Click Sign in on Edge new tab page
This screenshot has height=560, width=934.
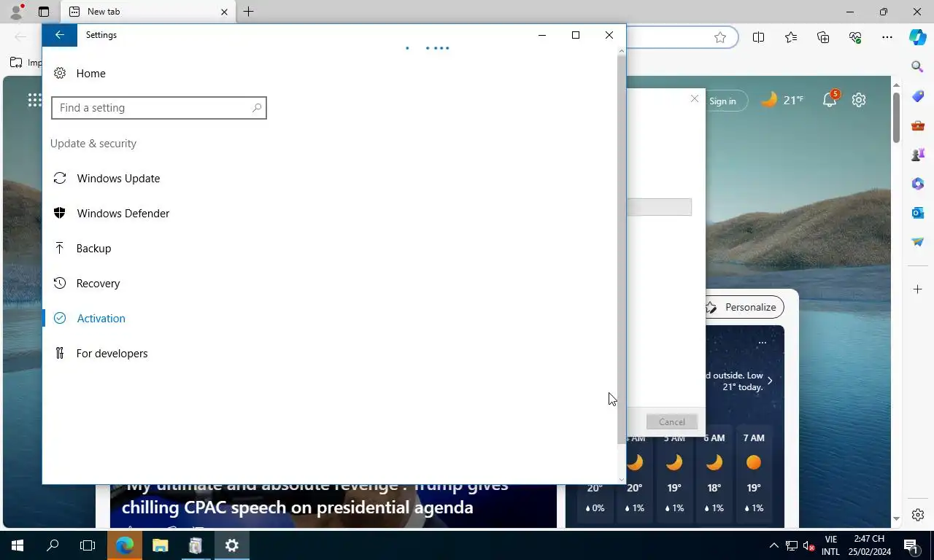coord(722,101)
